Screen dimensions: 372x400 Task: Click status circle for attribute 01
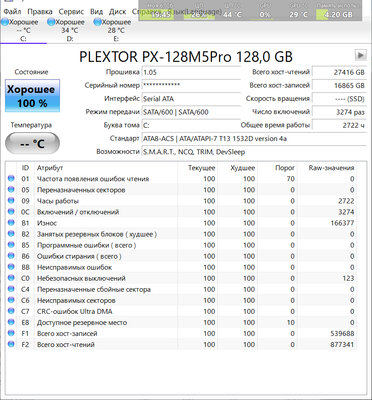[x=11, y=179]
